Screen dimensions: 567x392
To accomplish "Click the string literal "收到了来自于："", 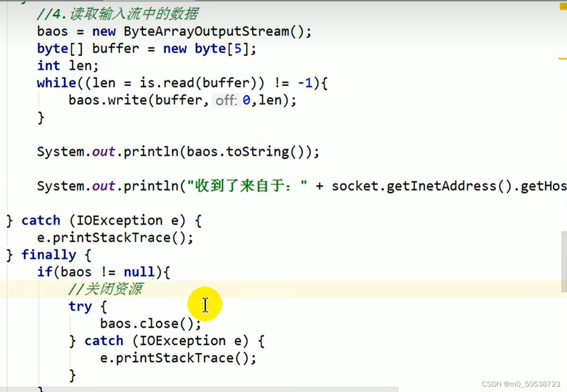I will [247, 186].
